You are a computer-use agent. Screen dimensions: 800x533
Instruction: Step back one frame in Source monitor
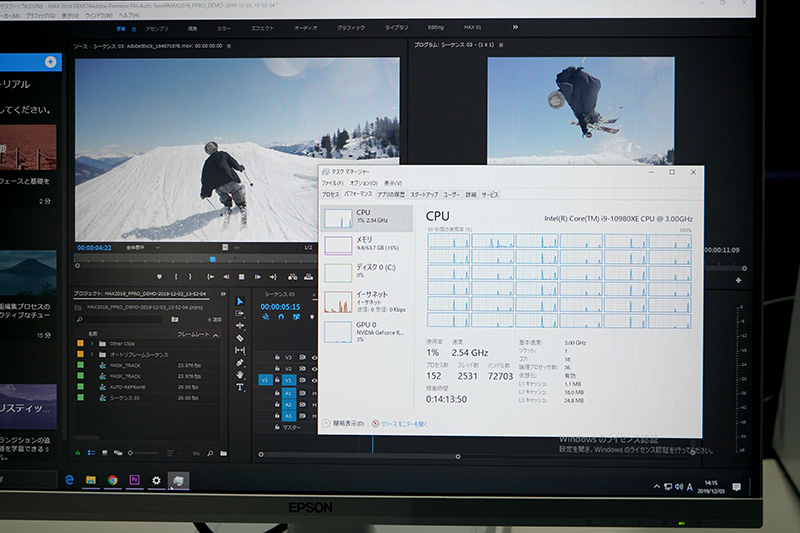point(226,276)
